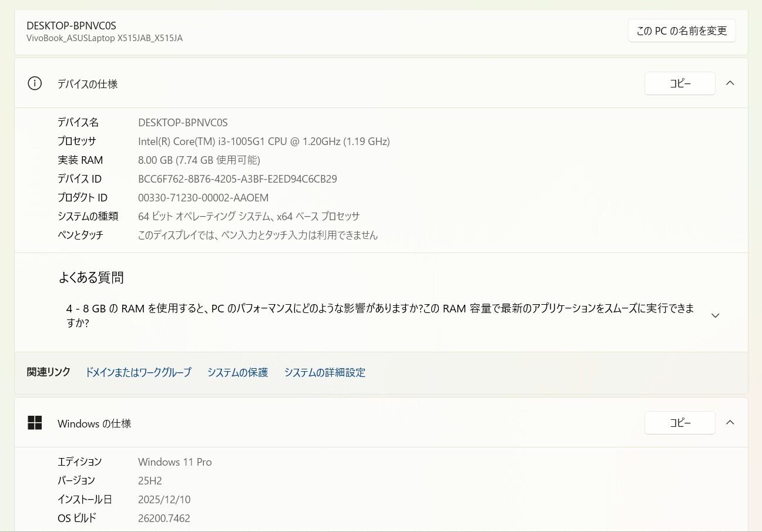762x532 pixels.
Task: Click the Windows logo icon beside Windows の仕様
Action: pyautogui.click(x=35, y=423)
